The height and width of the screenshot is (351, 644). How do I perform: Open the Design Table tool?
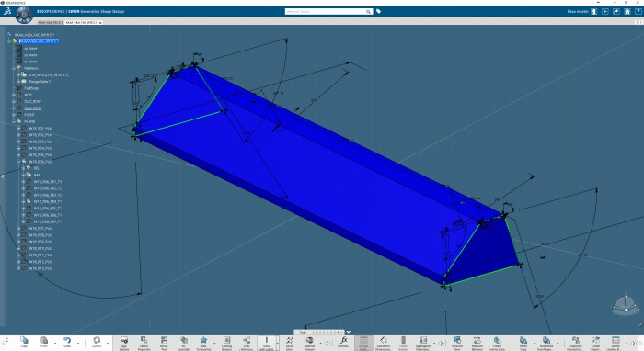point(364,342)
